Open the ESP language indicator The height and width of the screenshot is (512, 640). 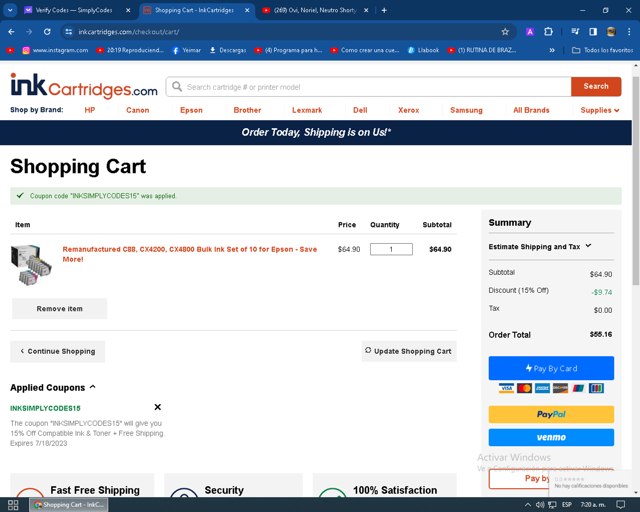tap(567, 505)
